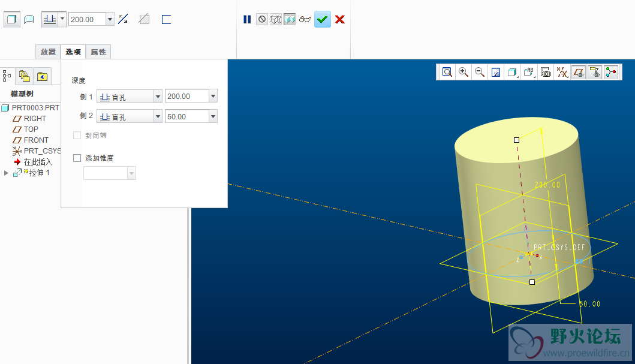Pause the feature tool
The image size is (635, 364).
[247, 19]
